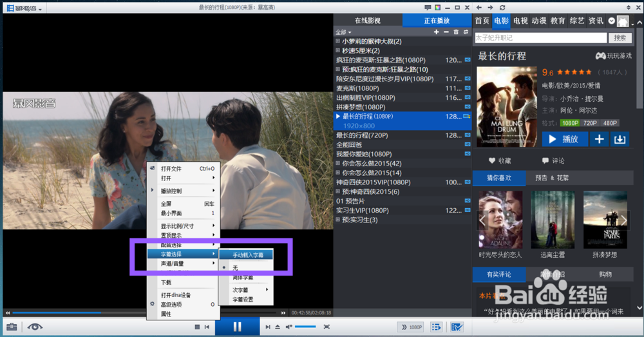
Task: Clear playlist with the trash icon
Action: click(x=456, y=32)
